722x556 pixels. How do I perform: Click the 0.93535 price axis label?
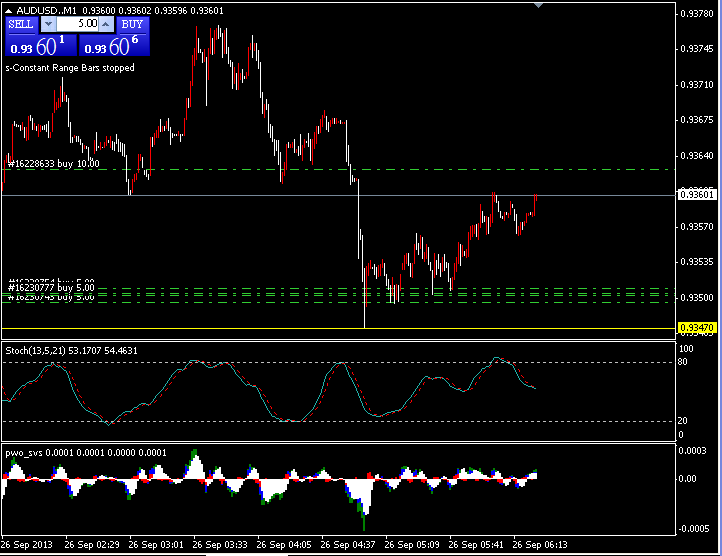point(697,262)
